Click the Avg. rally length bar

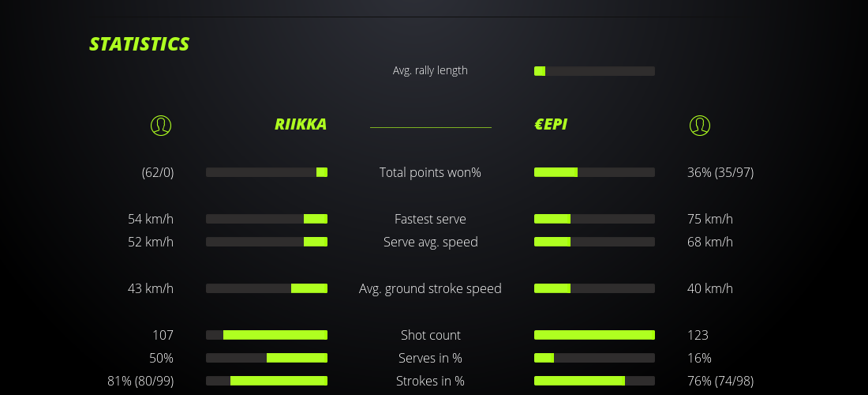point(594,71)
